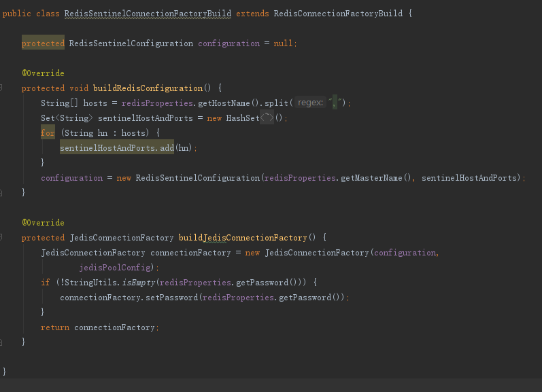
Task: Click the 'null' value
Action: click(x=283, y=43)
